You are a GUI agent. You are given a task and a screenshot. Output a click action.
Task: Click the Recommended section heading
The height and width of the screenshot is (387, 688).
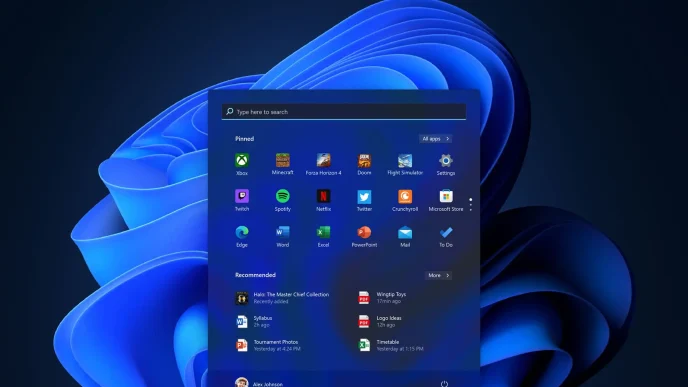click(255, 275)
